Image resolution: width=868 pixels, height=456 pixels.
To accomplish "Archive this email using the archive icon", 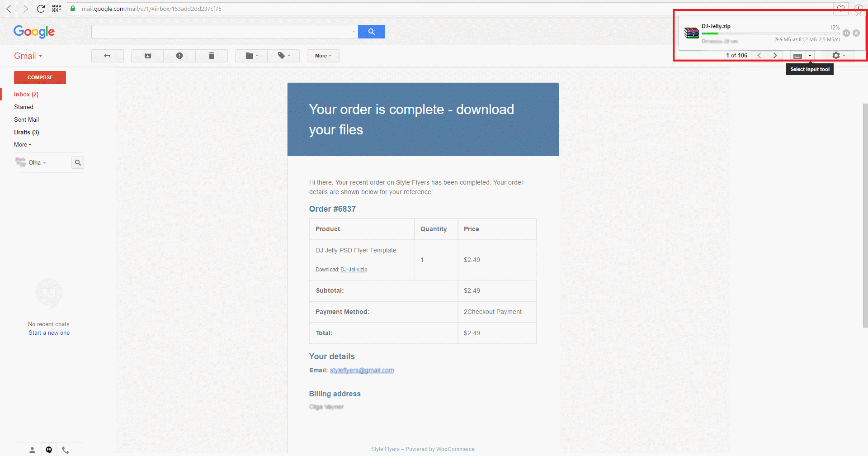I will (147, 56).
